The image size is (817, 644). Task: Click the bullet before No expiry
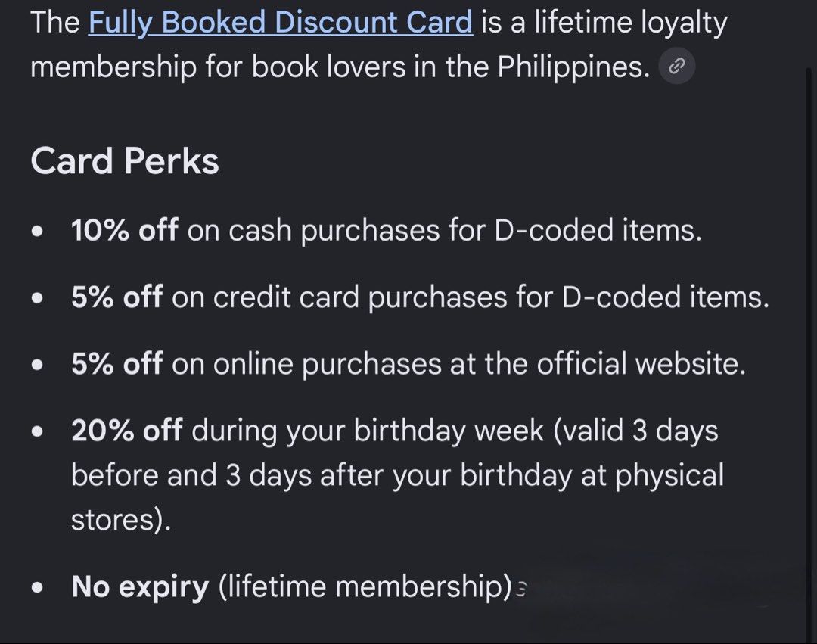(x=37, y=588)
